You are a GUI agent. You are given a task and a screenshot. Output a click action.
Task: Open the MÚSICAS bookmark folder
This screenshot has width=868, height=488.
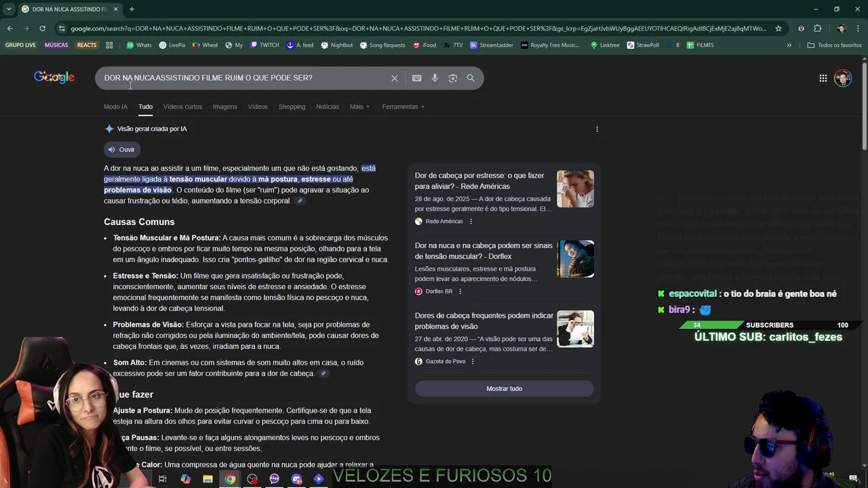(x=56, y=45)
